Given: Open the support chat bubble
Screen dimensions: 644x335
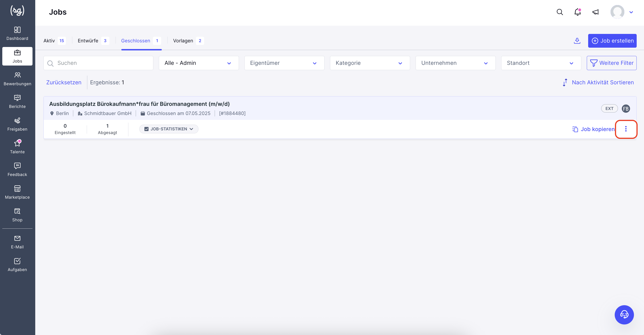Looking at the screenshot, I should (624, 315).
